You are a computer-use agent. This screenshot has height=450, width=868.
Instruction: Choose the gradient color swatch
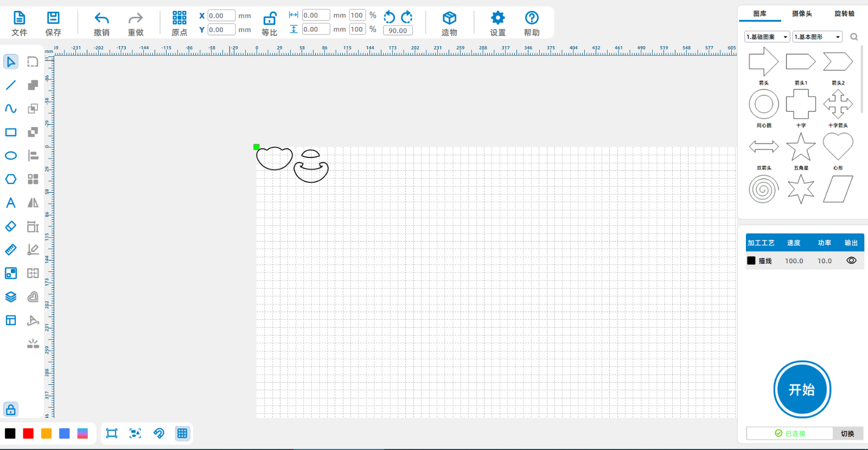pos(82,433)
